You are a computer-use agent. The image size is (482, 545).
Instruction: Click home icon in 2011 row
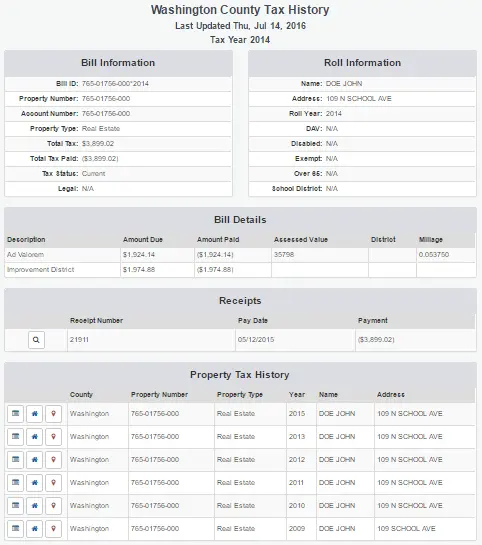(34, 482)
